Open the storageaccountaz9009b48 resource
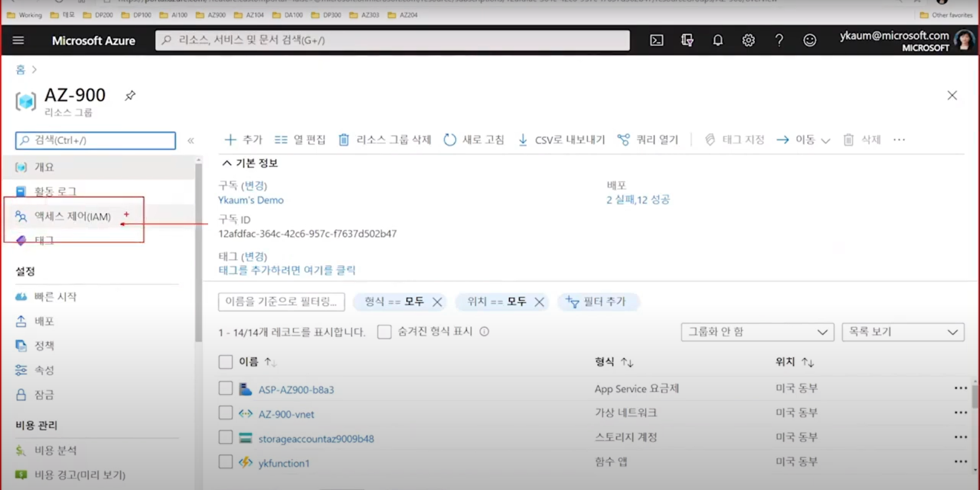The height and width of the screenshot is (490, 980). [316, 438]
